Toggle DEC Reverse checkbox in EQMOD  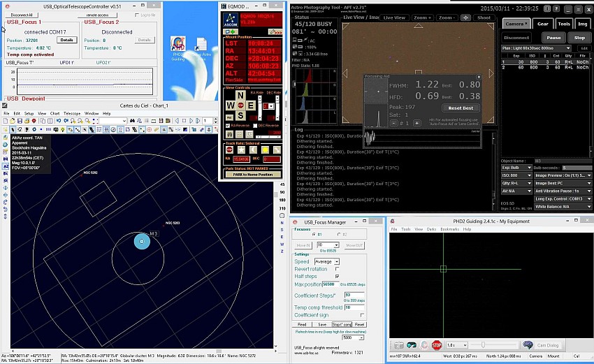click(x=255, y=125)
